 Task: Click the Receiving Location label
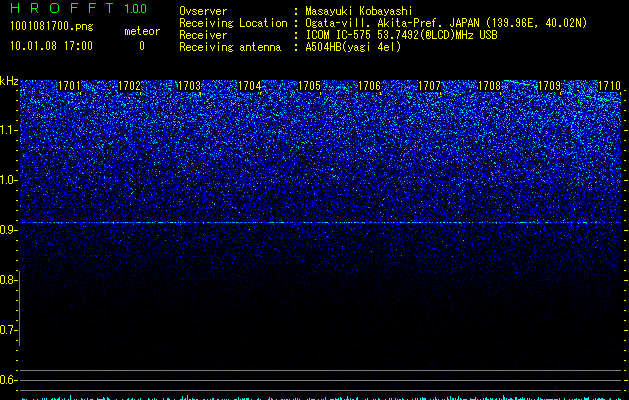pyautogui.click(x=233, y=23)
